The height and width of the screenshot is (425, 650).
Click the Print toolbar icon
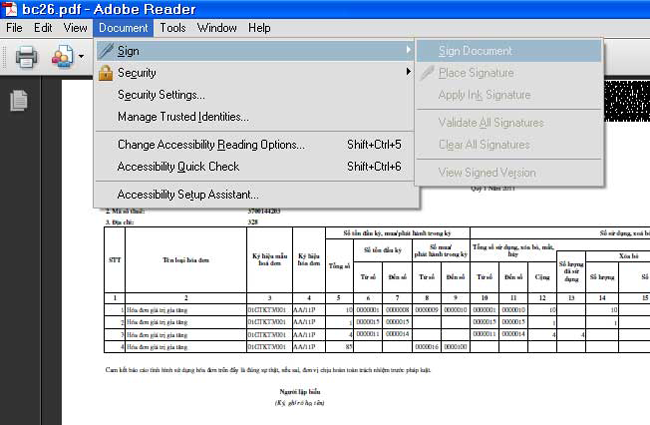point(27,57)
